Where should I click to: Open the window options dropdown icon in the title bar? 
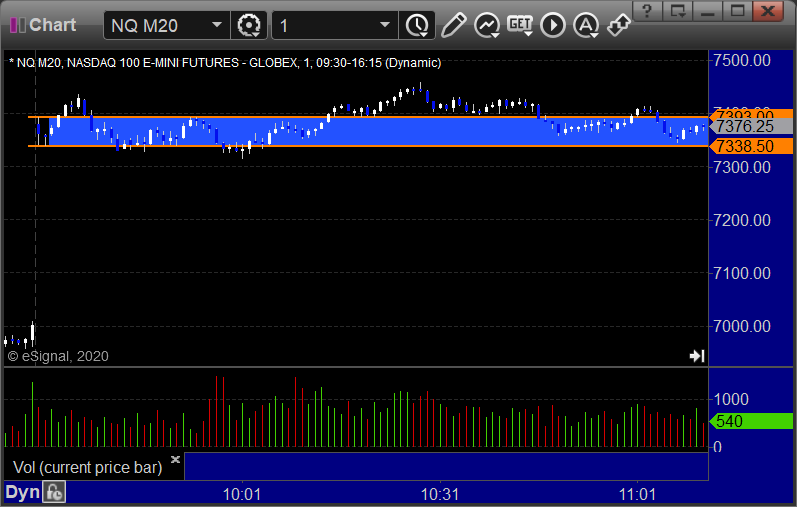678,11
